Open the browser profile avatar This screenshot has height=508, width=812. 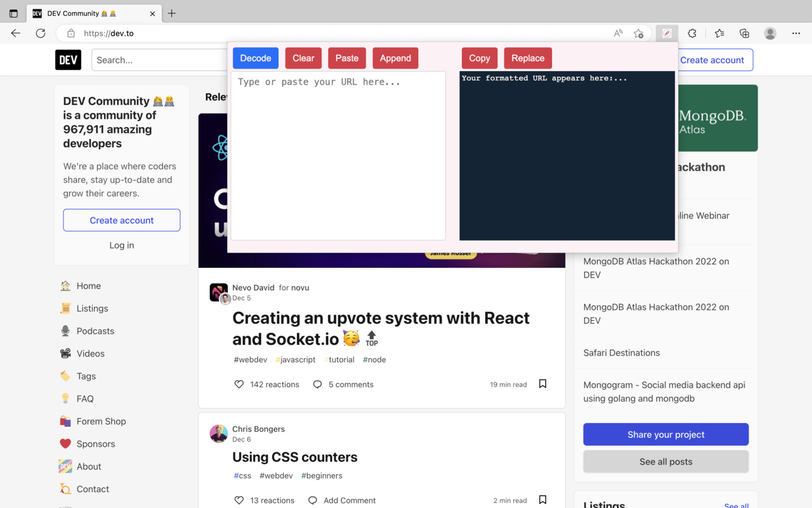click(x=770, y=33)
